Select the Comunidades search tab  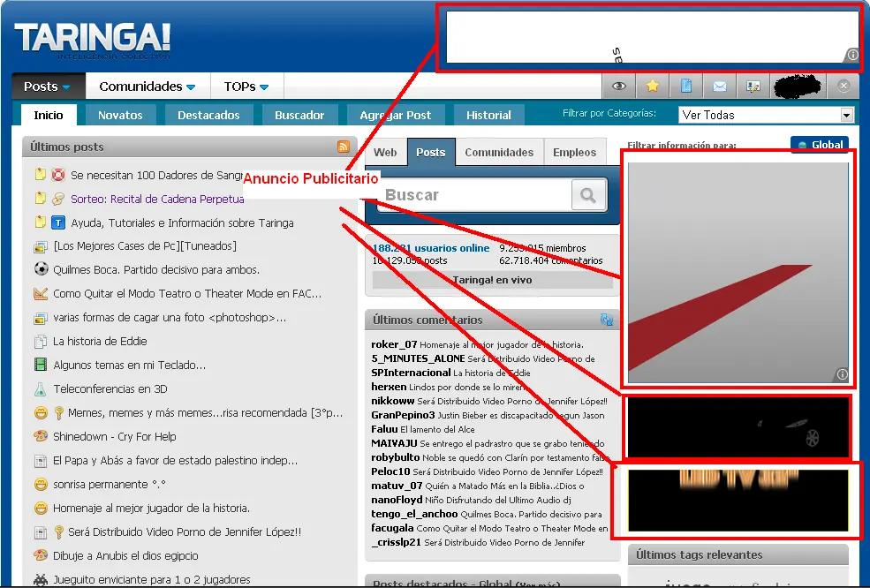coord(499,152)
